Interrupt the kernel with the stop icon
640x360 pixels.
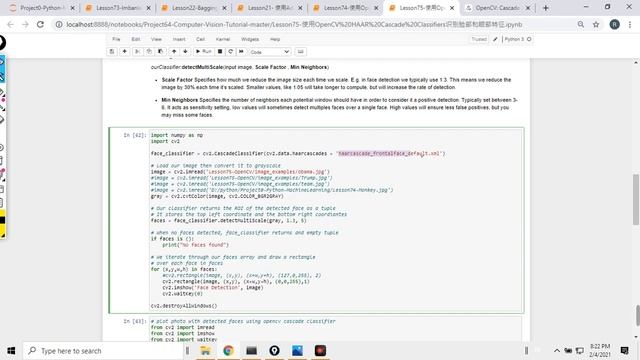pyautogui.click(x=220, y=51)
